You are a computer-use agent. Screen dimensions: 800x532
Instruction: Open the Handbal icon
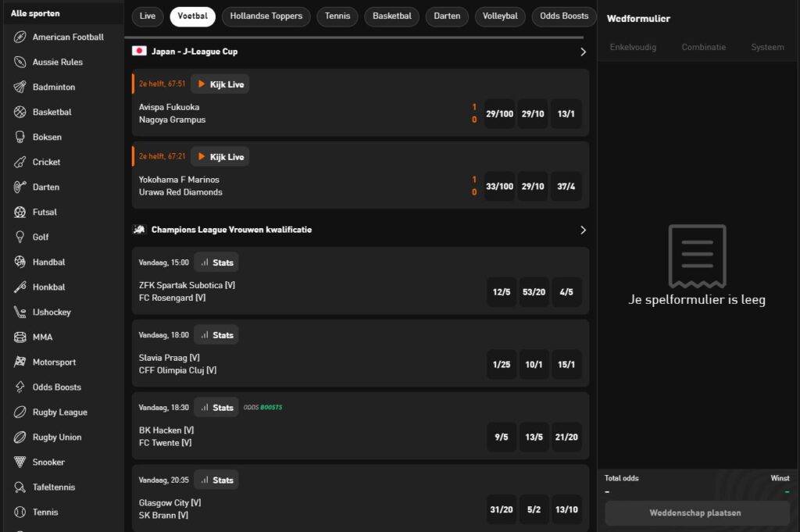tap(20, 262)
